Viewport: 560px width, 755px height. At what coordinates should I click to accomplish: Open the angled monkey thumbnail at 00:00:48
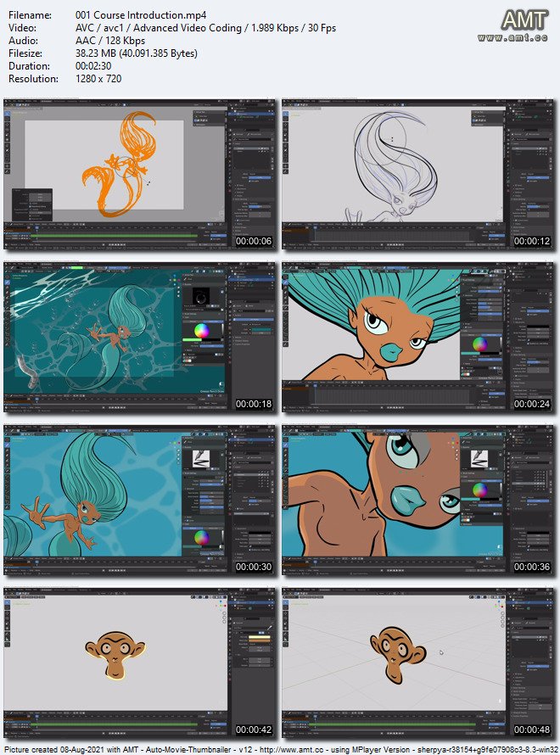pos(418,663)
